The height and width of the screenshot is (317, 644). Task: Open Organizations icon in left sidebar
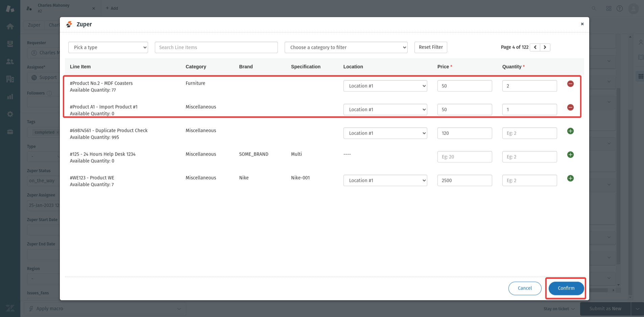[x=10, y=79]
